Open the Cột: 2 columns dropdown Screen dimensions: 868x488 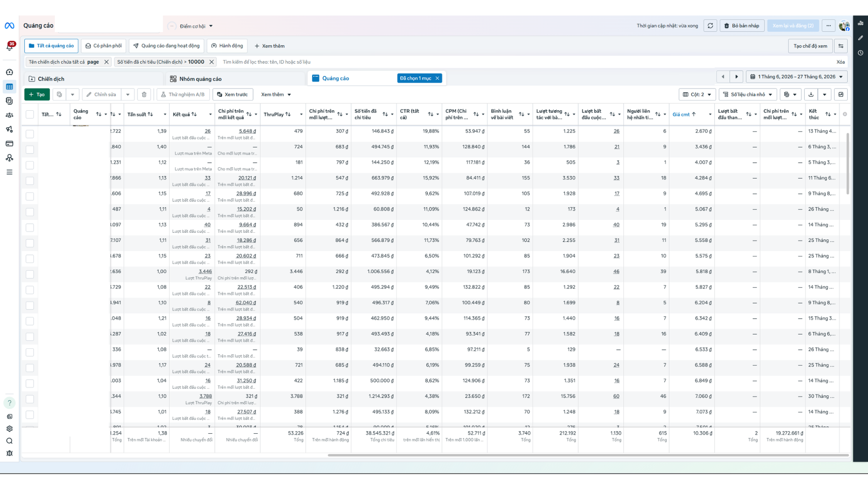697,94
